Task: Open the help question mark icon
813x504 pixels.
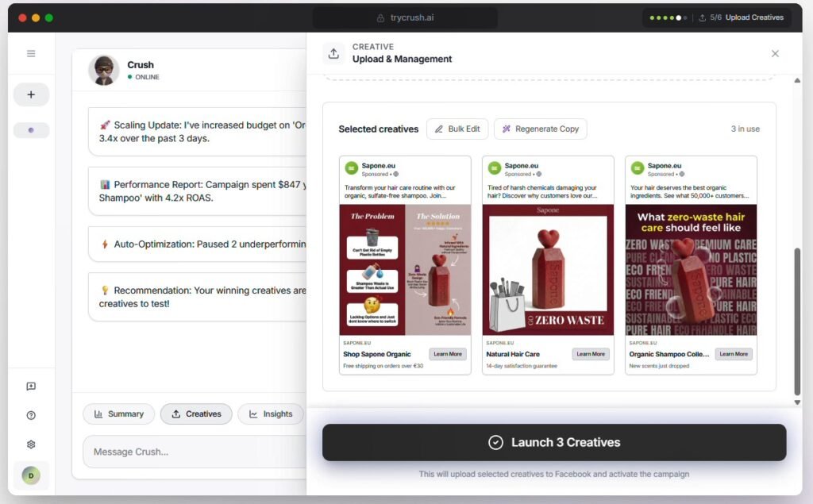Action: (x=31, y=415)
